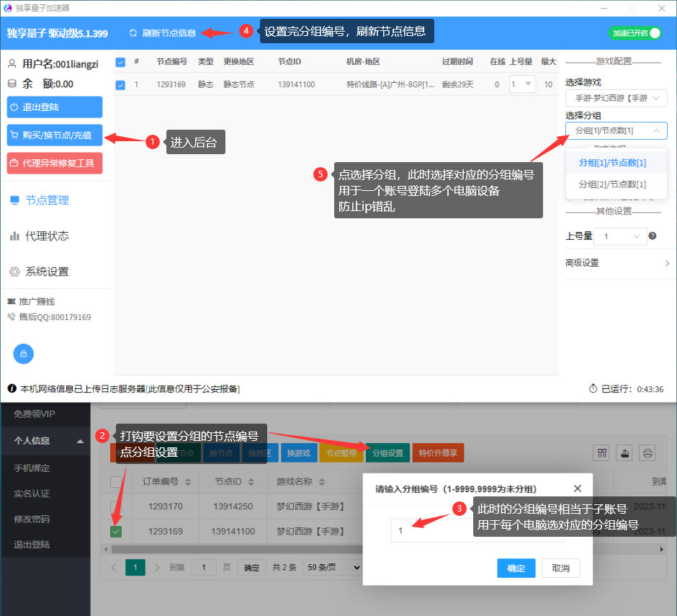The width and height of the screenshot is (677, 616).
Task: Open the column filter icon in backend table
Action: click(x=602, y=452)
